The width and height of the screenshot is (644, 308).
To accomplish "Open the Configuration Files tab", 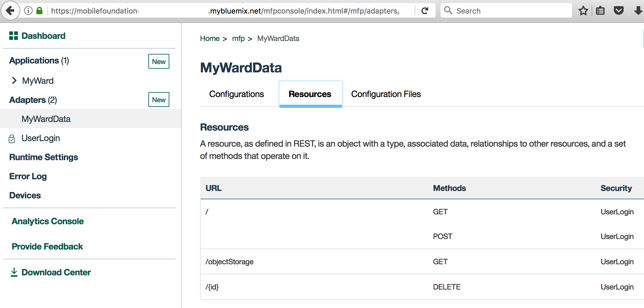I will click(x=386, y=94).
